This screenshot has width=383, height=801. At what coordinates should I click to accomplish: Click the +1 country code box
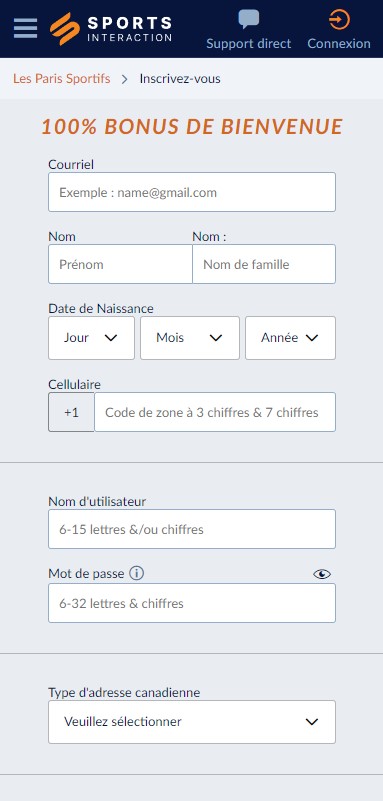pos(71,412)
